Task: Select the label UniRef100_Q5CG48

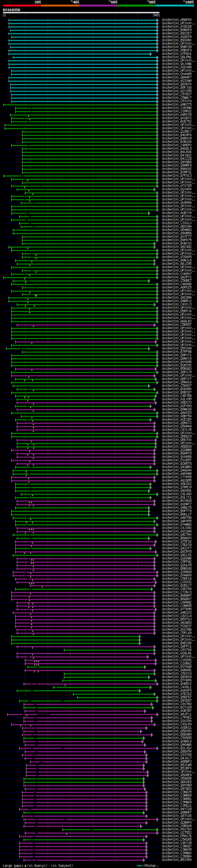Action: pos(177,349)
